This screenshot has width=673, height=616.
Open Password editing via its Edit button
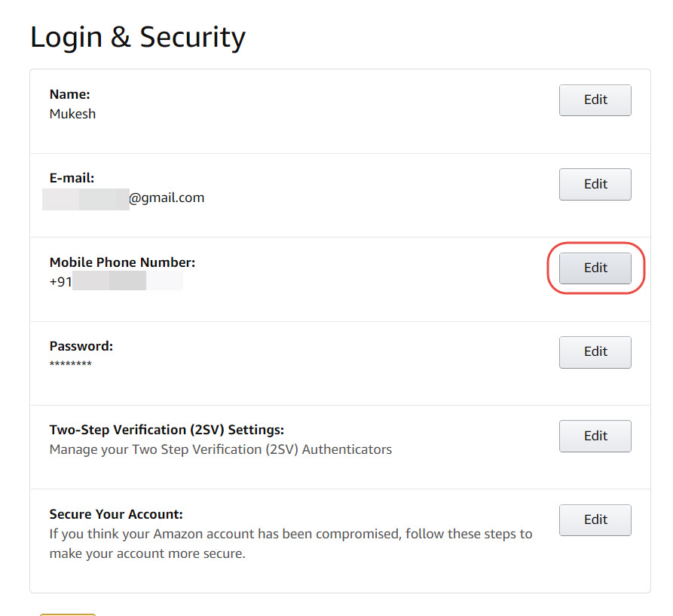(595, 352)
